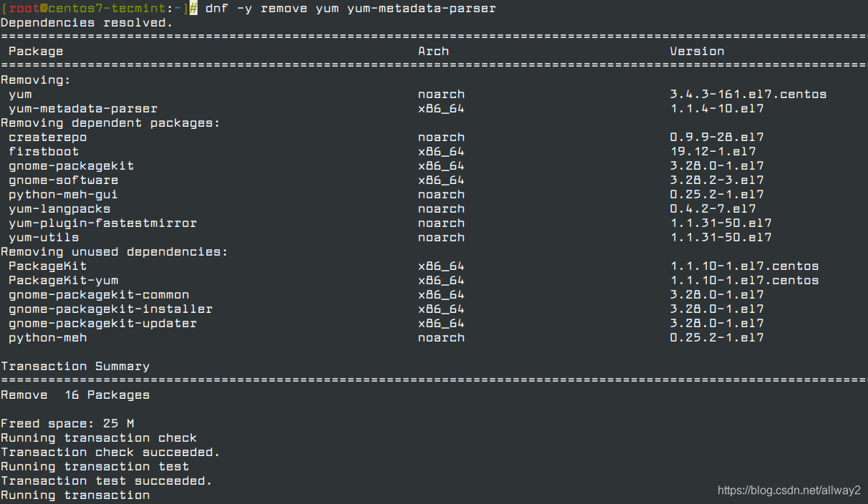This screenshot has height=504, width=868.
Task: Click version 3.28.0-1.el7 in gnome-packagekit-updater row
Action: (x=717, y=324)
